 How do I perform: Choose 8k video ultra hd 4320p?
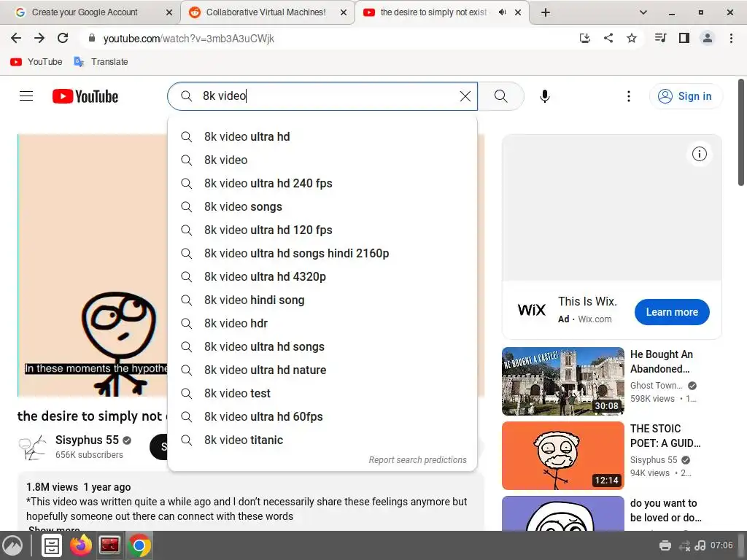pyautogui.click(x=322, y=276)
